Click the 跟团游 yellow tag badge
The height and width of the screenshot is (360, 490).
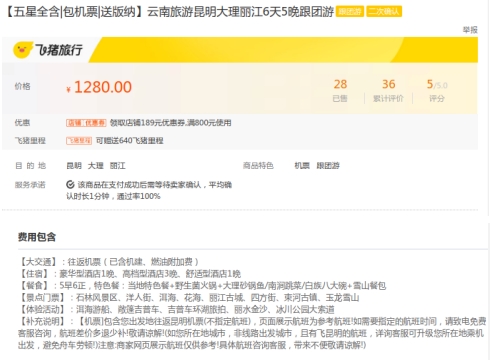(x=350, y=12)
